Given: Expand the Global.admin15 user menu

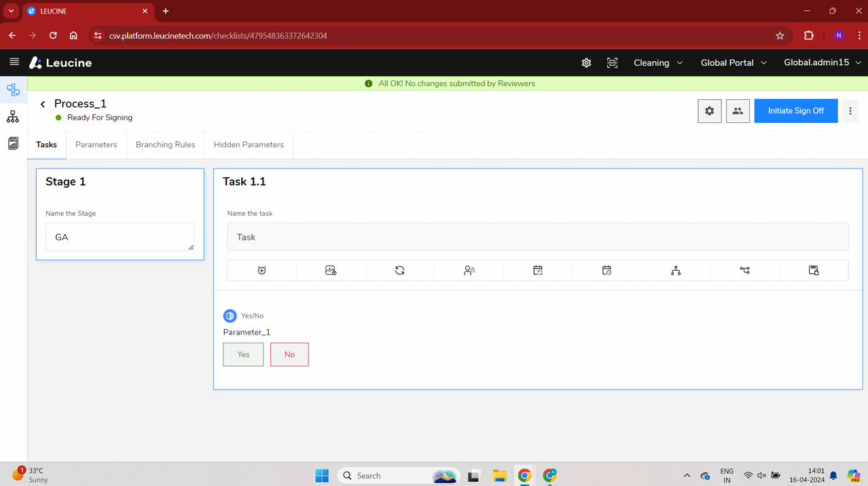Looking at the screenshot, I should pyautogui.click(x=822, y=62).
